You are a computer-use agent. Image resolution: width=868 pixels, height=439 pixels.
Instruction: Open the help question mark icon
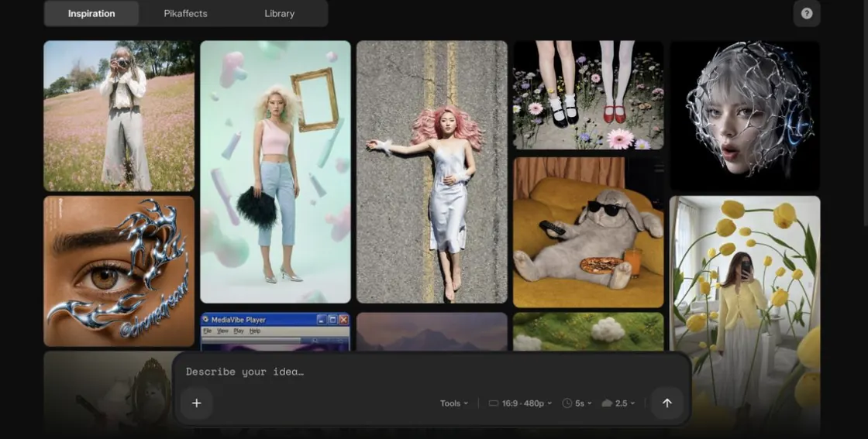pos(807,13)
